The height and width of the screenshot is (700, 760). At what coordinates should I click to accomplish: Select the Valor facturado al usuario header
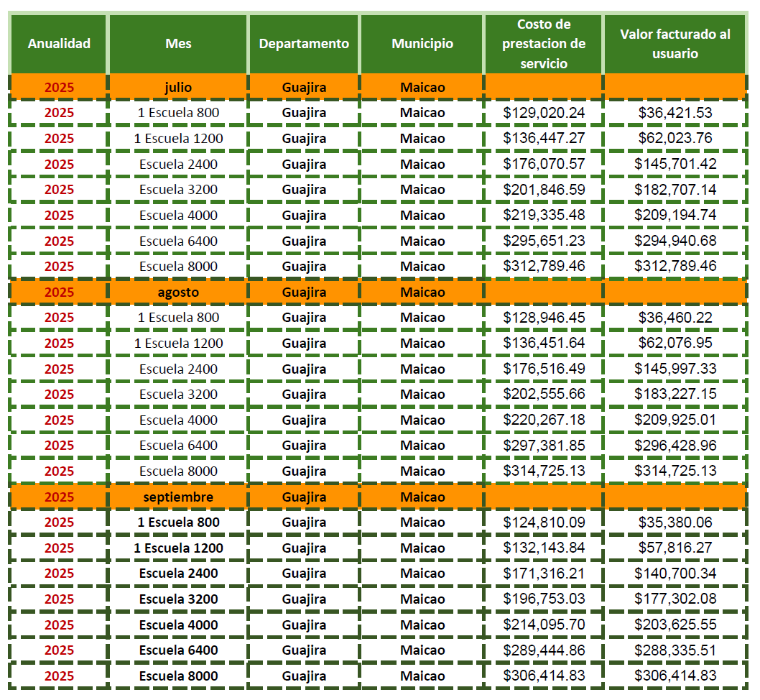pos(675,43)
